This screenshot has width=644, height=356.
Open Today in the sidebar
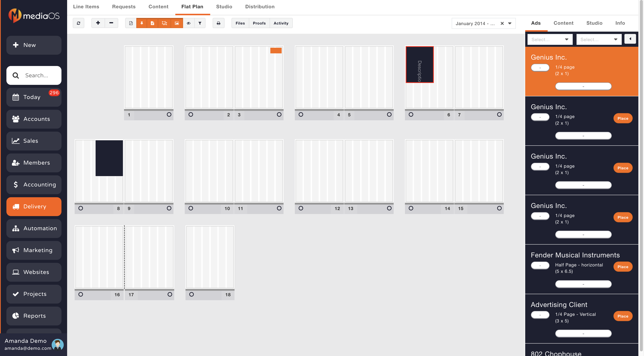pyautogui.click(x=34, y=97)
